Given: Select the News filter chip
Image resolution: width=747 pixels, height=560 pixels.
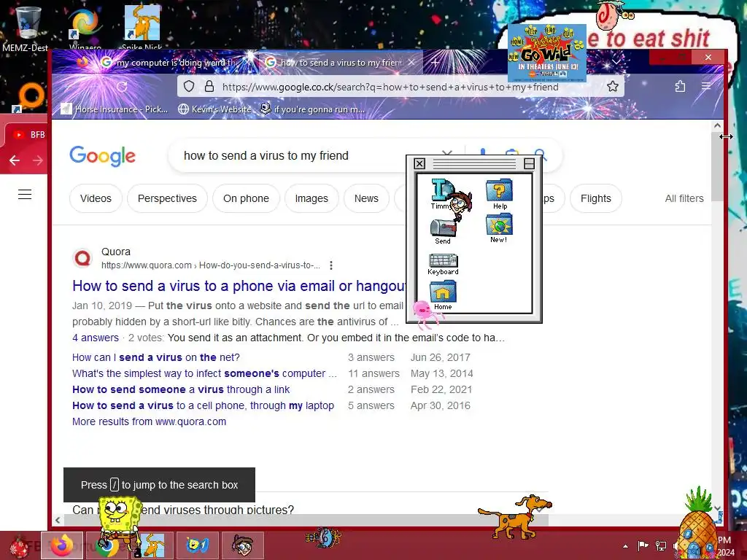Looking at the screenshot, I should pos(366,198).
